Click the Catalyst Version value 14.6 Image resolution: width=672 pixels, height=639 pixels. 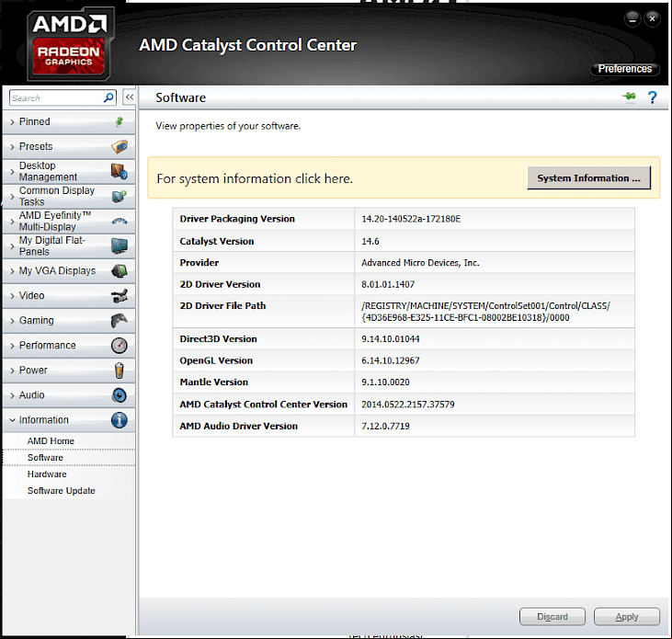(370, 241)
